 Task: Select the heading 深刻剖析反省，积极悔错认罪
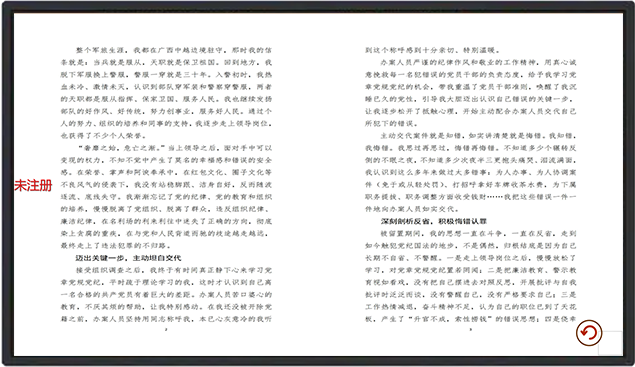coord(434,221)
